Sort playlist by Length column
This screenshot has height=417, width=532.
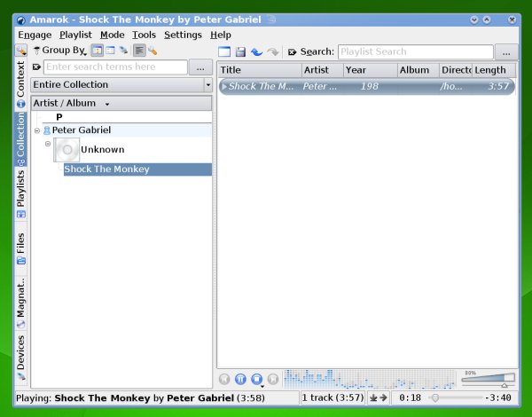tap(494, 70)
